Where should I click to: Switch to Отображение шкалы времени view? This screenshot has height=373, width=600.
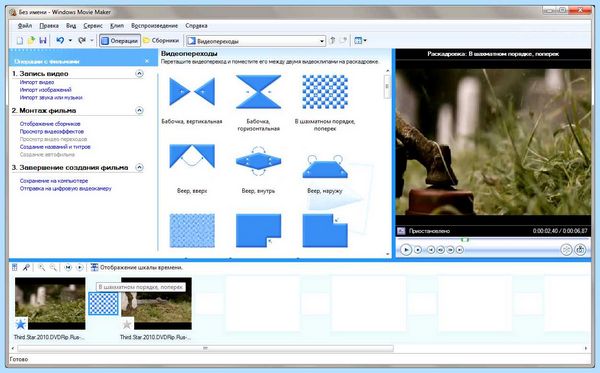pos(137,267)
